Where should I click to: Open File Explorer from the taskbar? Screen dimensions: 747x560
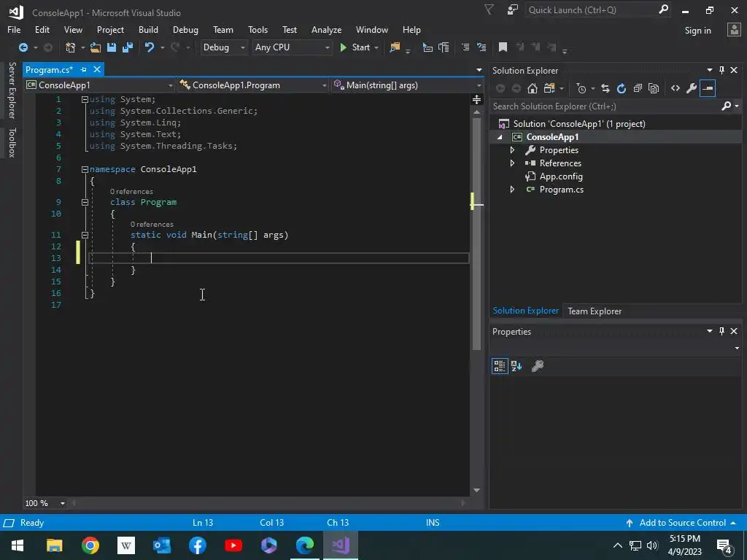coord(54,545)
